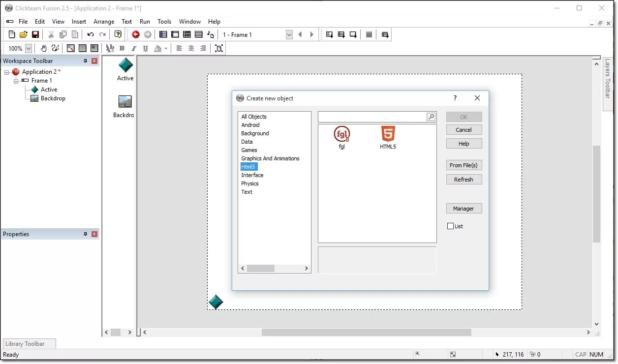Open the Data elements icon
618x364 pixels.
tap(211, 34)
